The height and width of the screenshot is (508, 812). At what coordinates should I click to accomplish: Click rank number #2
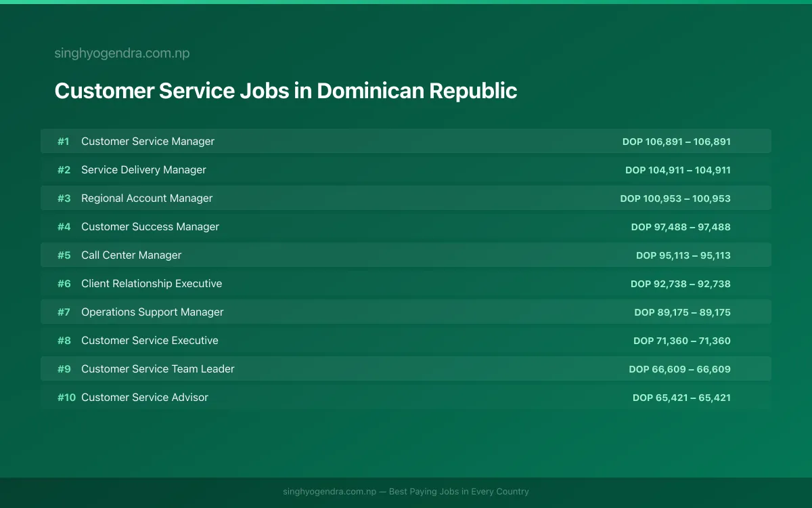(64, 170)
